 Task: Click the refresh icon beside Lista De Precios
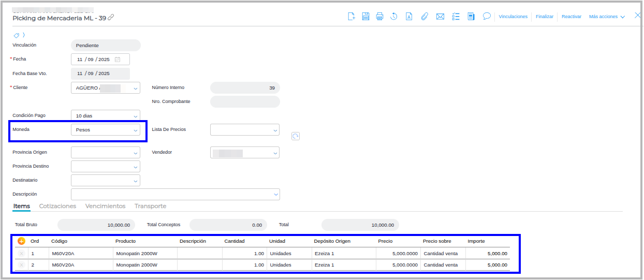click(x=296, y=136)
